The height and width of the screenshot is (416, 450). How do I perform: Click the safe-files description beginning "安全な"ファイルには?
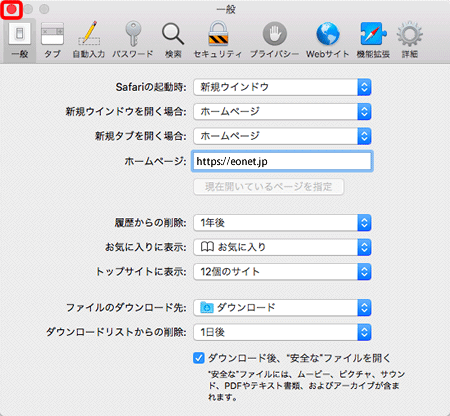click(x=306, y=386)
